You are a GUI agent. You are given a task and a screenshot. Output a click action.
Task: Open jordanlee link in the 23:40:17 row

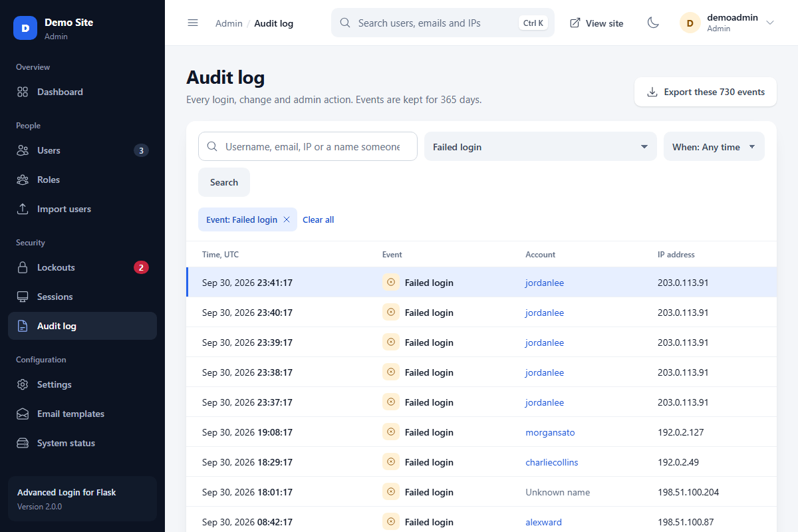pyautogui.click(x=545, y=313)
